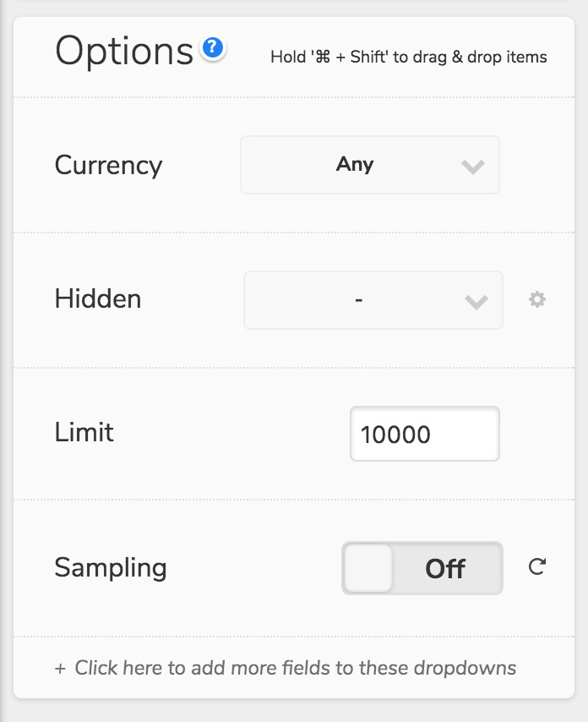Viewport: 588px width, 722px height.
Task: Click the Hidden row label
Action: (98, 298)
